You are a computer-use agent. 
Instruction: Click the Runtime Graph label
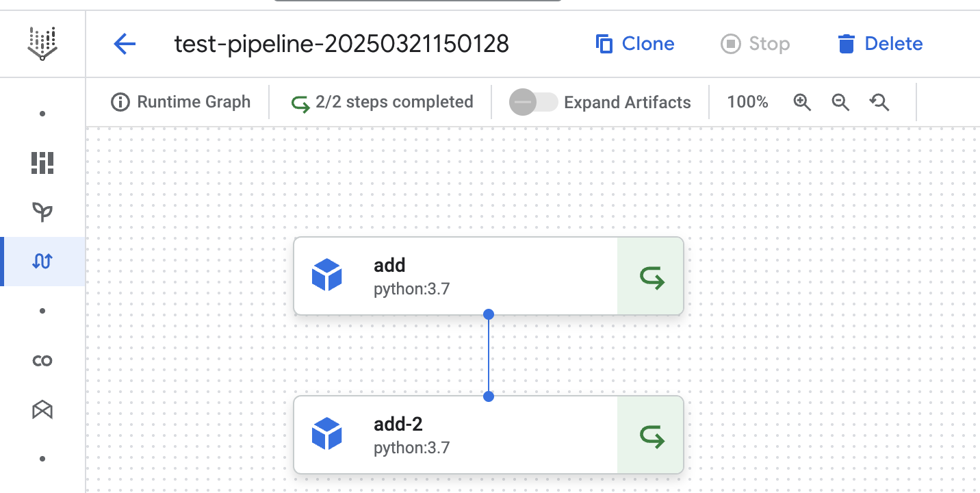click(194, 103)
